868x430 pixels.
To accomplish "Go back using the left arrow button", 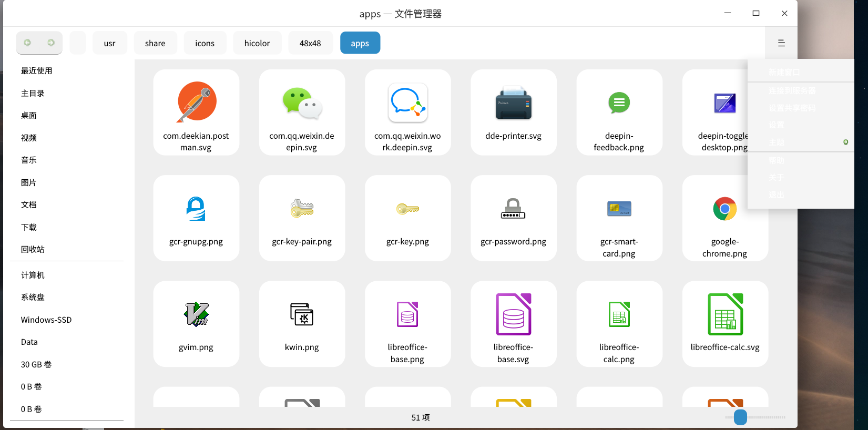I will 27,43.
